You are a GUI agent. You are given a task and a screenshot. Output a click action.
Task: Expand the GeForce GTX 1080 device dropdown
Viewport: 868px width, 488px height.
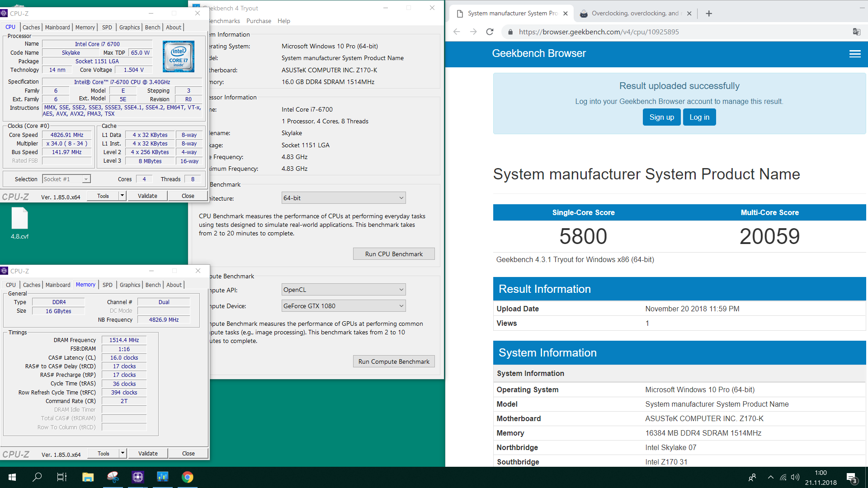tap(401, 306)
